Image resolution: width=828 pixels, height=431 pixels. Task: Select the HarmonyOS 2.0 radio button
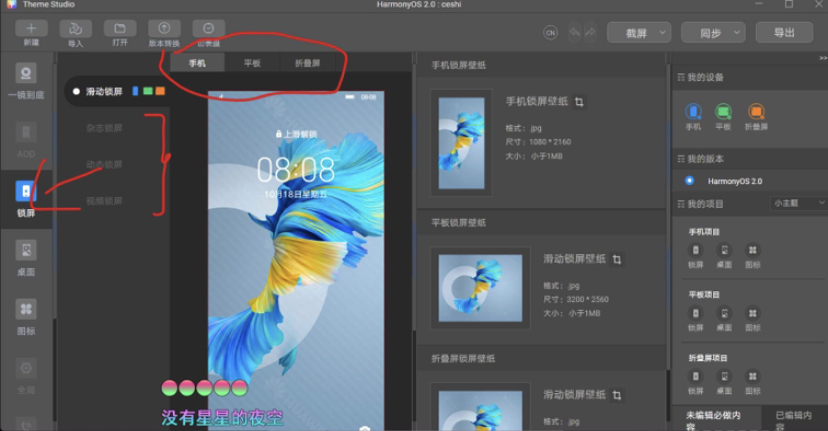pyautogui.click(x=690, y=181)
